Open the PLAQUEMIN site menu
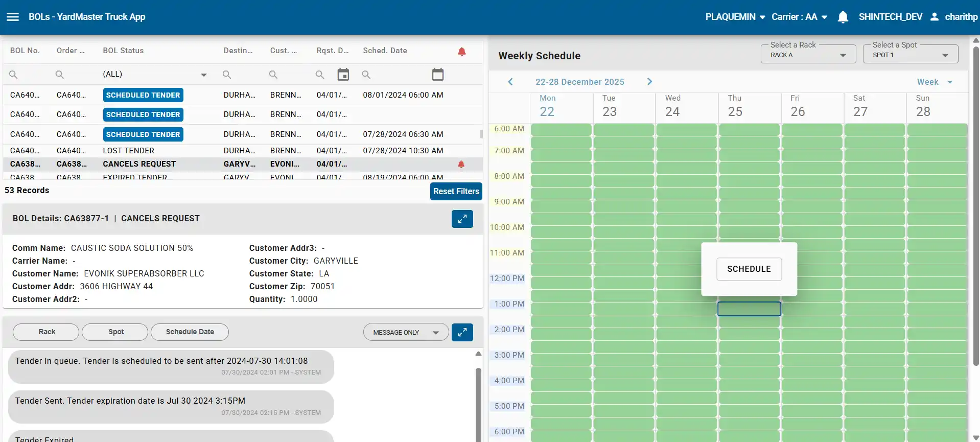The height and width of the screenshot is (442, 980). coord(735,17)
